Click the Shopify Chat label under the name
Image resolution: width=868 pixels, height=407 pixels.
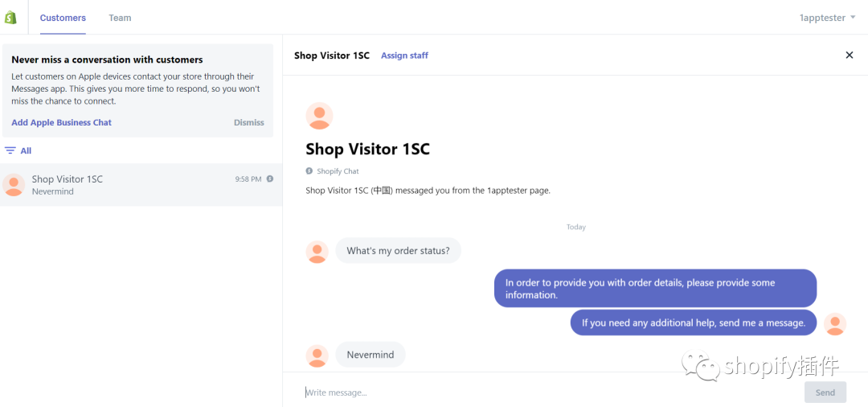click(x=338, y=171)
